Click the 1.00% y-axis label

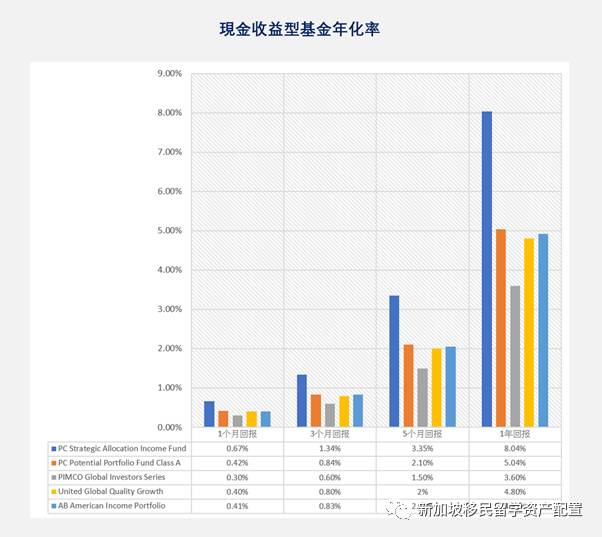(169, 388)
